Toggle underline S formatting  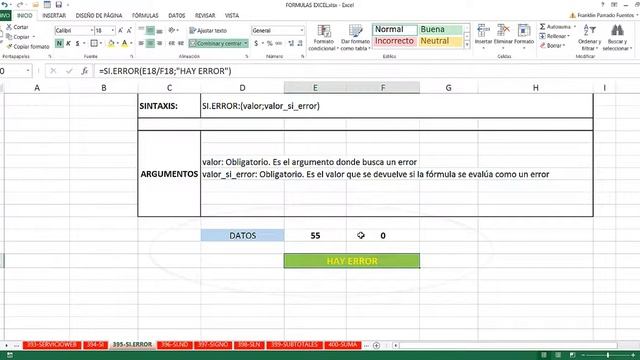pos(77,43)
